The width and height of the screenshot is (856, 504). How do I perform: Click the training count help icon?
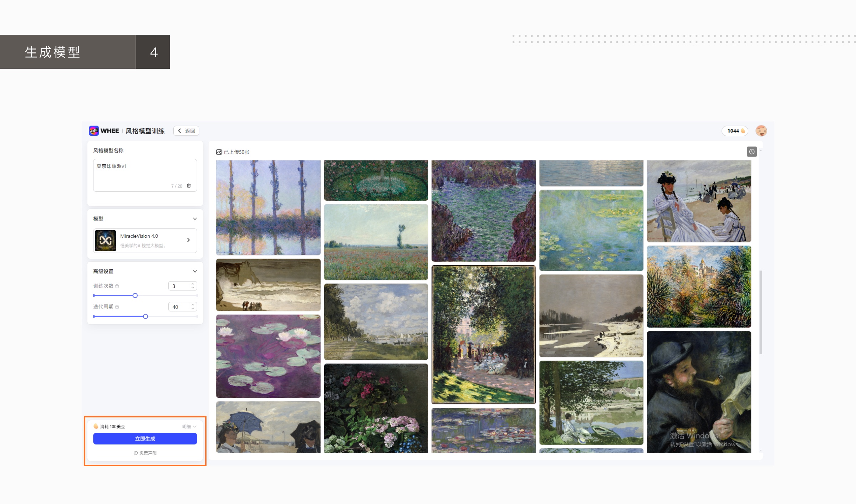(117, 286)
